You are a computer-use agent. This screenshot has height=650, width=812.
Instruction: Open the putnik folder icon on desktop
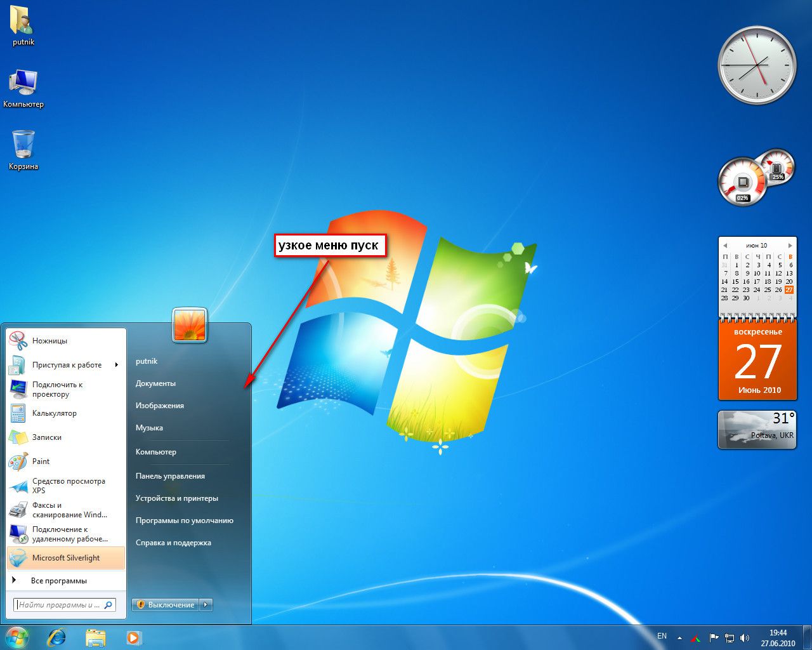tap(23, 26)
